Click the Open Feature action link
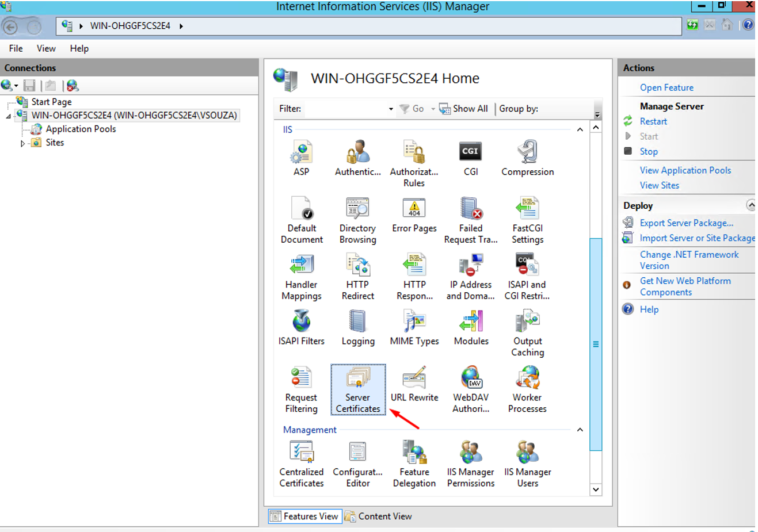Screen dimensions: 758x532 [x=666, y=87]
